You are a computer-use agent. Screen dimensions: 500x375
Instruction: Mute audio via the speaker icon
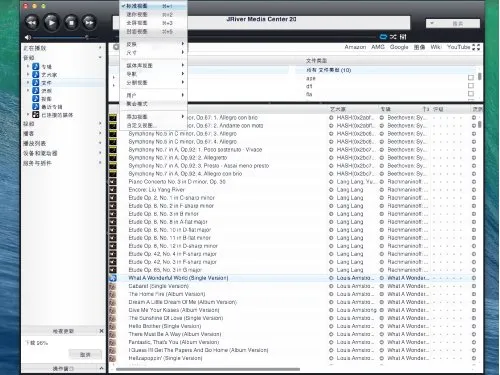point(28,37)
